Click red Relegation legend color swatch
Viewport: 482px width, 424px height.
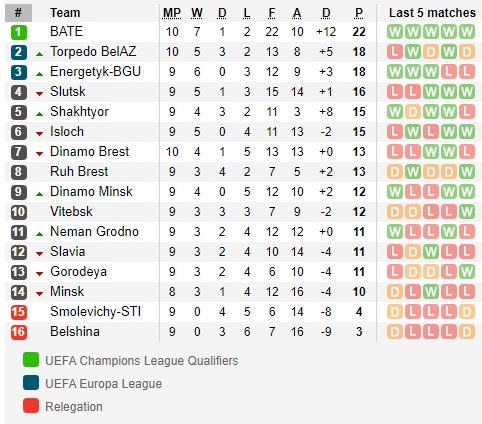[x=31, y=406]
